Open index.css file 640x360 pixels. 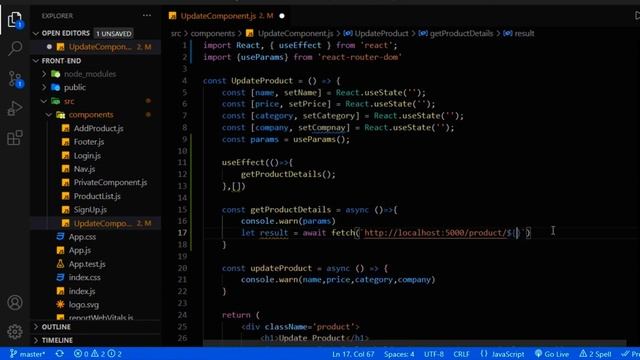(84, 278)
